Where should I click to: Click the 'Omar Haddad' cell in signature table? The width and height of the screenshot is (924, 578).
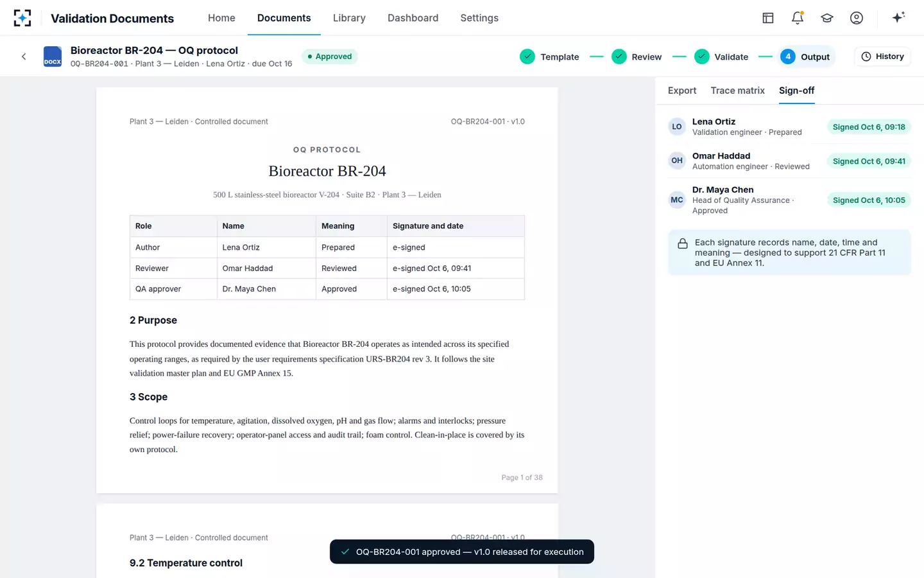tap(266, 268)
